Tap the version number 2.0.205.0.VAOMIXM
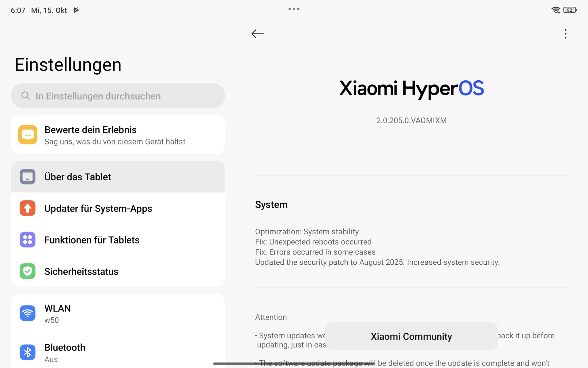The image size is (588, 368). (x=411, y=121)
